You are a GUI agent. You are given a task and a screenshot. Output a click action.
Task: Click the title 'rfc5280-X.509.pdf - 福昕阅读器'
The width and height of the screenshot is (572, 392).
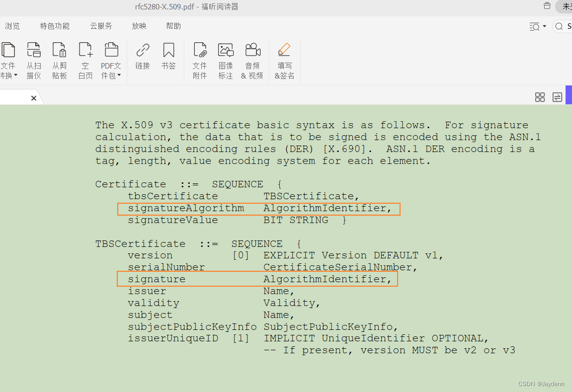(x=187, y=6)
